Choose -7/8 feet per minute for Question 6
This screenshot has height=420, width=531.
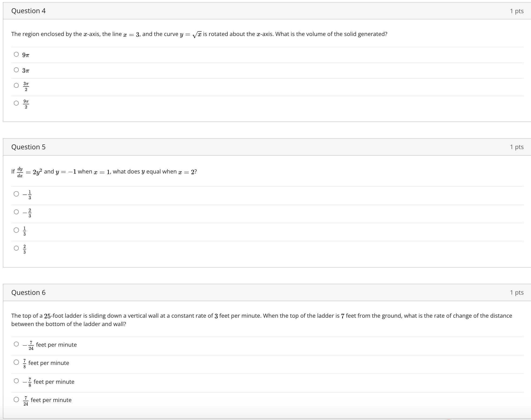[16, 381]
